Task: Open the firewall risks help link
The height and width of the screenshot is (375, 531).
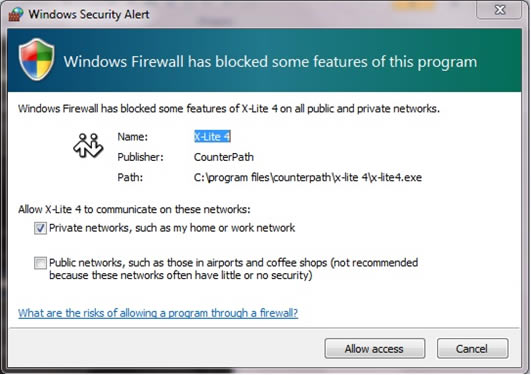Action: pyautogui.click(x=158, y=313)
